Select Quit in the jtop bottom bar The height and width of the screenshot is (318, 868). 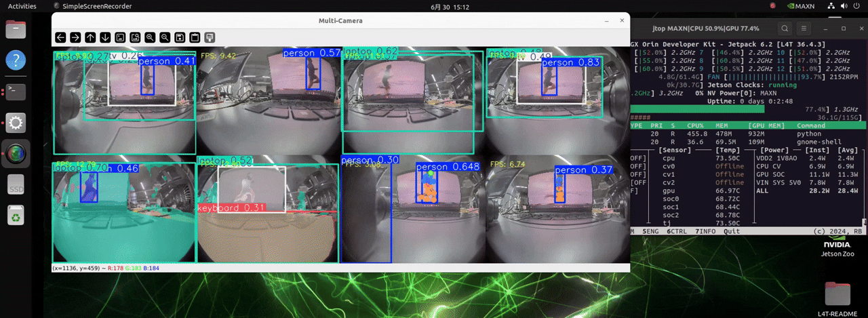pyautogui.click(x=732, y=231)
